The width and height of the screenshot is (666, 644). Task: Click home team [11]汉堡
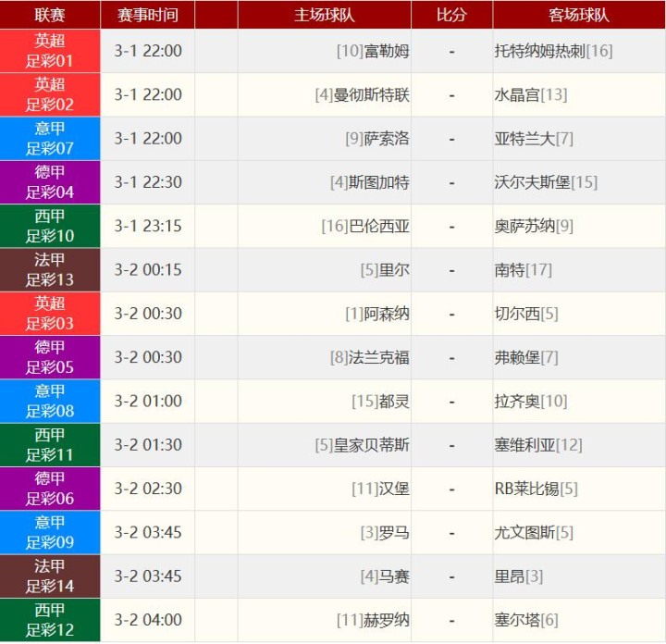(x=380, y=489)
